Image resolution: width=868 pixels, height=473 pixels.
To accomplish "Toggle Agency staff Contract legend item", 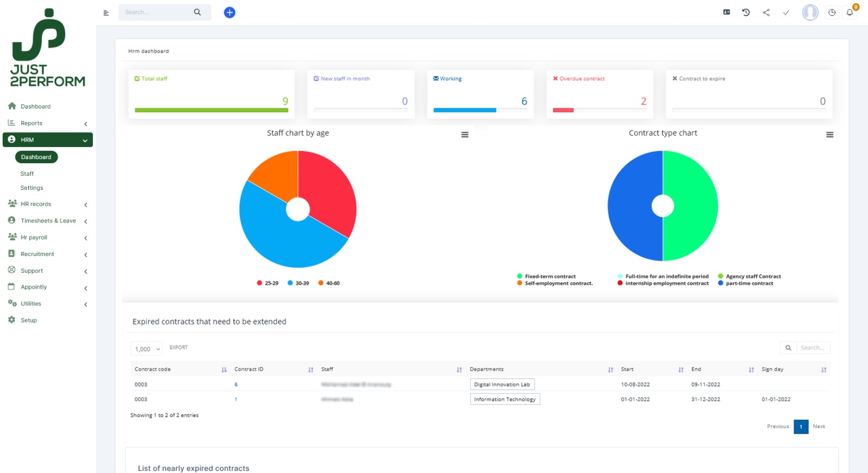I will pyautogui.click(x=749, y=276).
